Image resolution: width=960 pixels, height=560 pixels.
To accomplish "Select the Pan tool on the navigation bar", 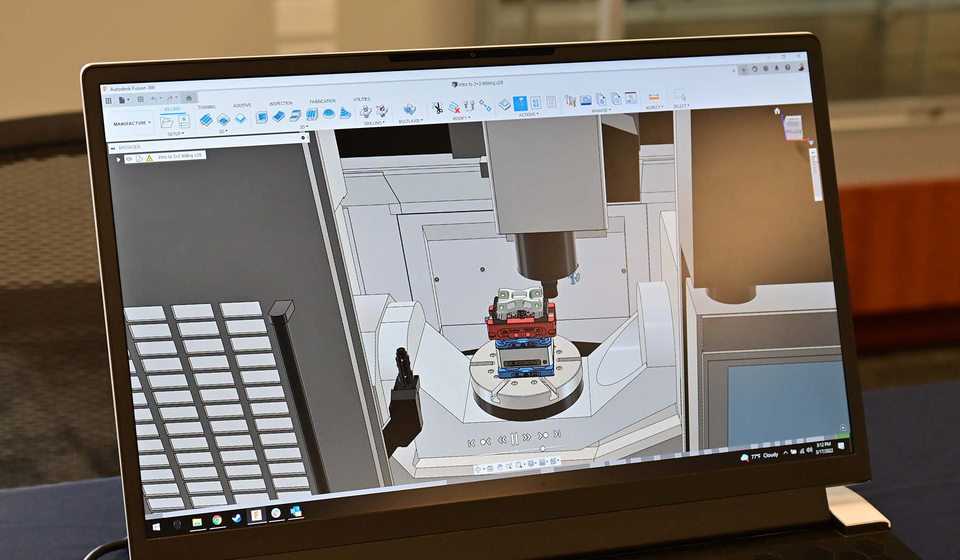I will point(500,468).
